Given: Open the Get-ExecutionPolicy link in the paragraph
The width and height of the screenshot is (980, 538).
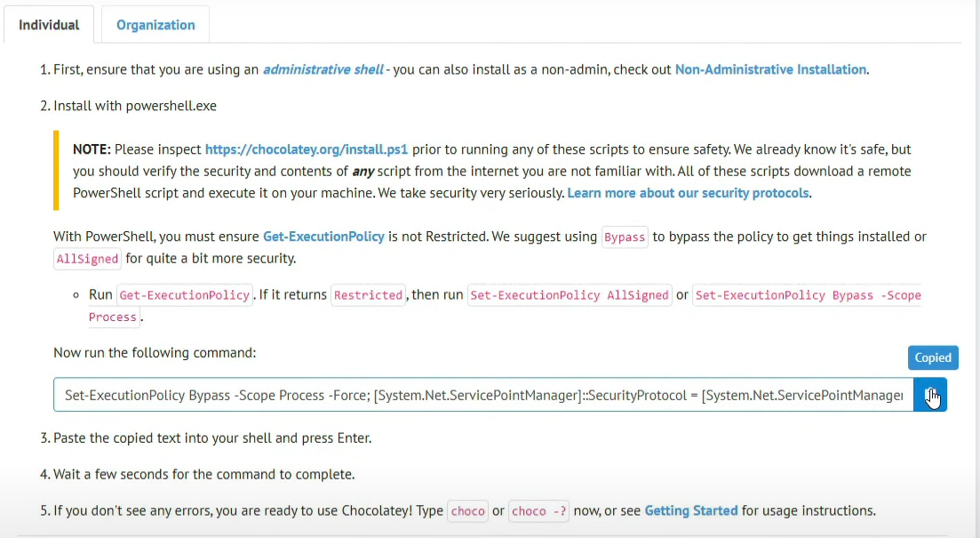Looking at the screenshot, I should tap(323, 237).
